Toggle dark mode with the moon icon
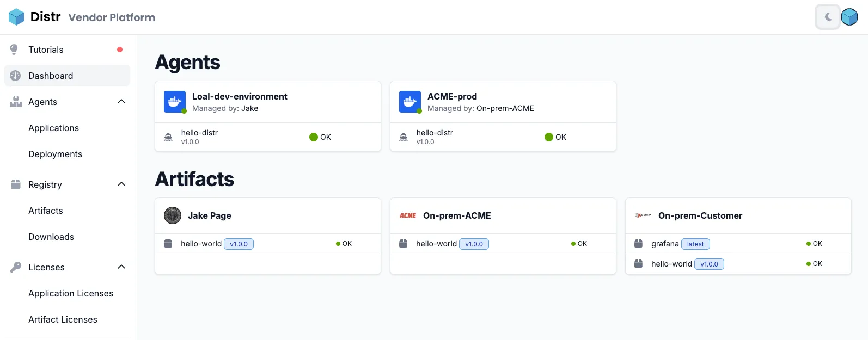The image size is (868, 340). tap(828, 17)
